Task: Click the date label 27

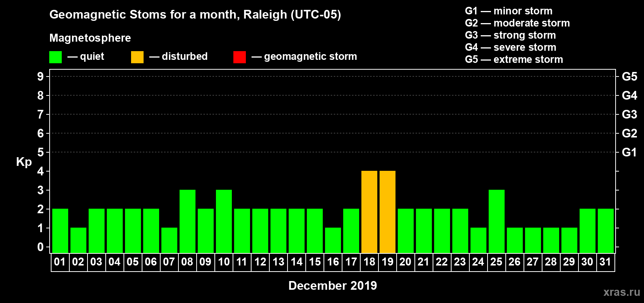Action: (533, 262)
